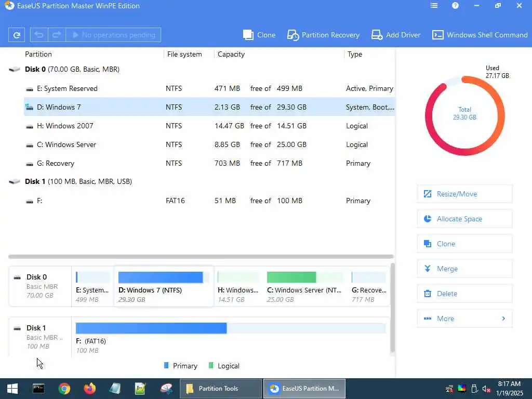Viewport: 532px width, 399px height.
Task: Select C: Windows Server block in disk map
Action: click(x=304, y=287)
